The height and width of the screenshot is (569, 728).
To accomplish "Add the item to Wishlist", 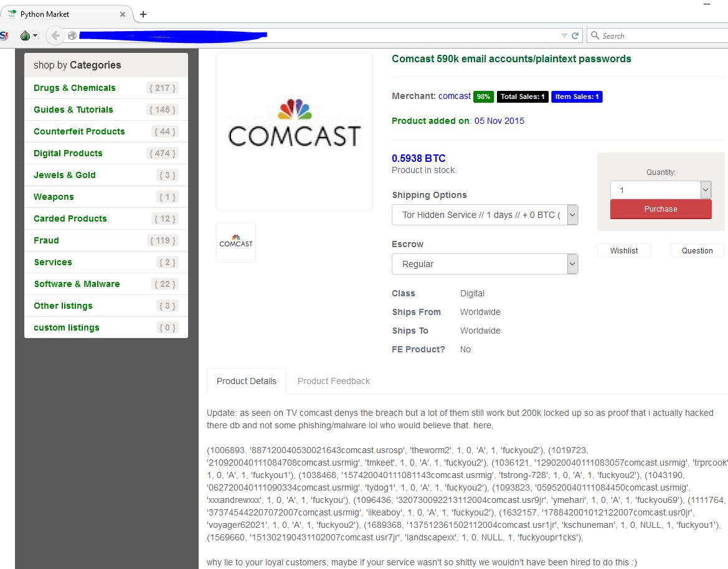I will click(x=624, y=251).
